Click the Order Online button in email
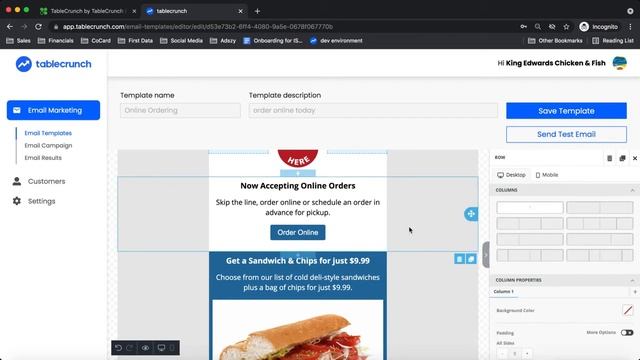This screenshot has height=360, width=640. click(x=298, y=232)
